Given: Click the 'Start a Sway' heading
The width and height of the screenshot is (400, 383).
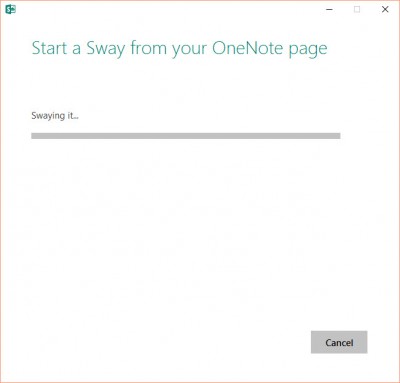Looking at the screenshot, I should click(x=179, y=48).
